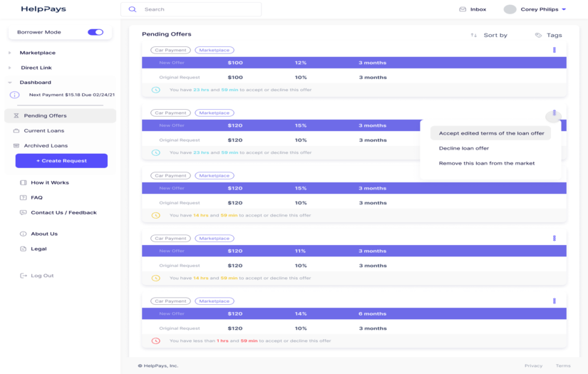Click the search magnifier icon
Screen dimensions: 588x374
coord(133,9)
